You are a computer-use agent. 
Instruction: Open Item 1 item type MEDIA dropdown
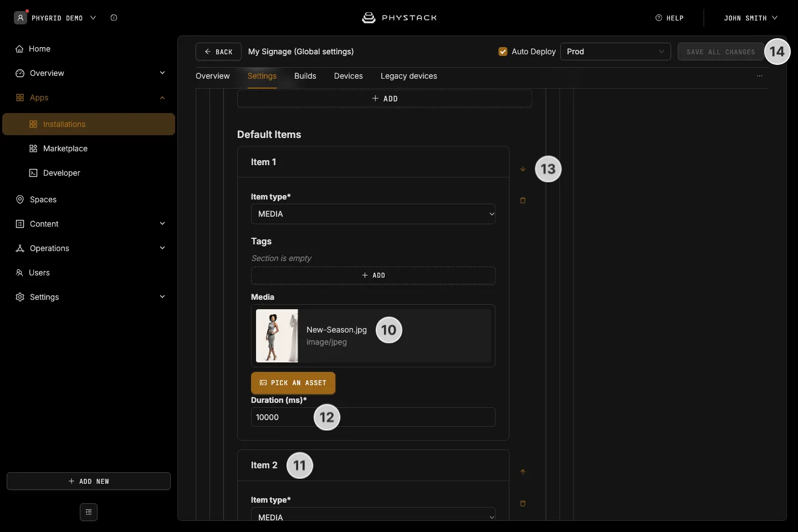pos(374,214)
